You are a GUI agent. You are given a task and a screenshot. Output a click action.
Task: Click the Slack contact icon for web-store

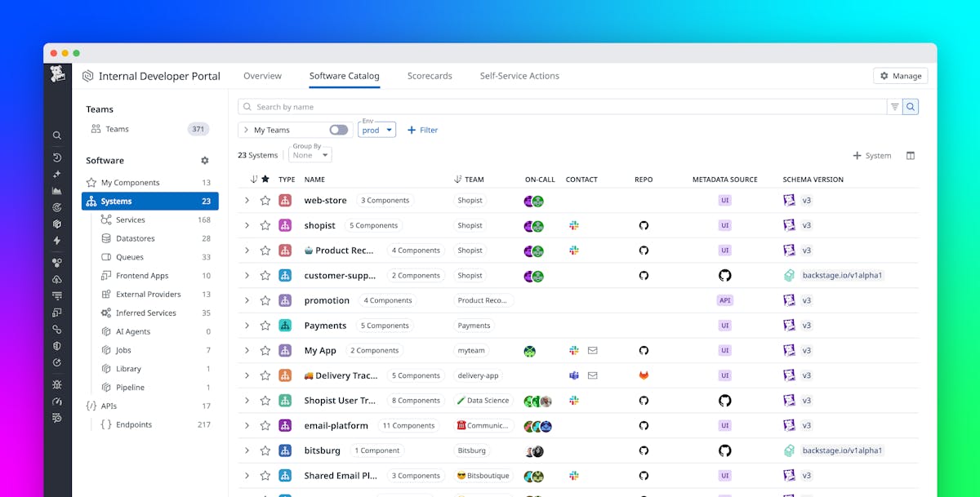[574, 200]
